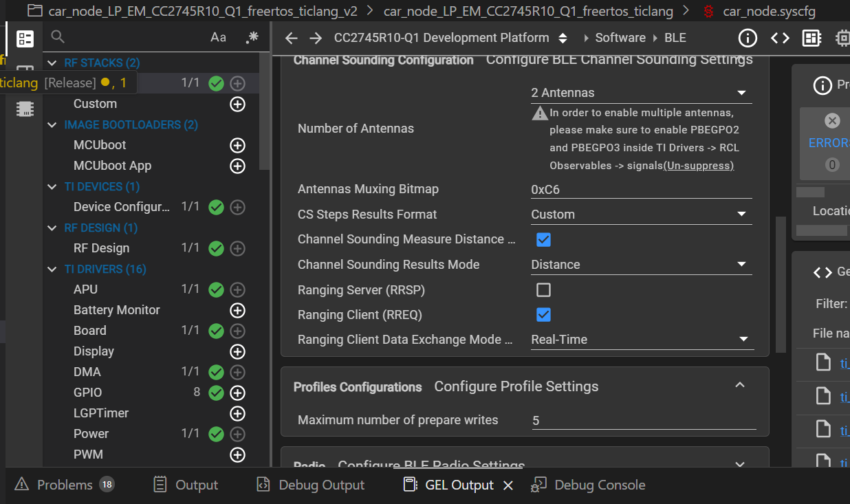
Task: Click the back arrow in the navigation bar
Action: pos(291,38)
